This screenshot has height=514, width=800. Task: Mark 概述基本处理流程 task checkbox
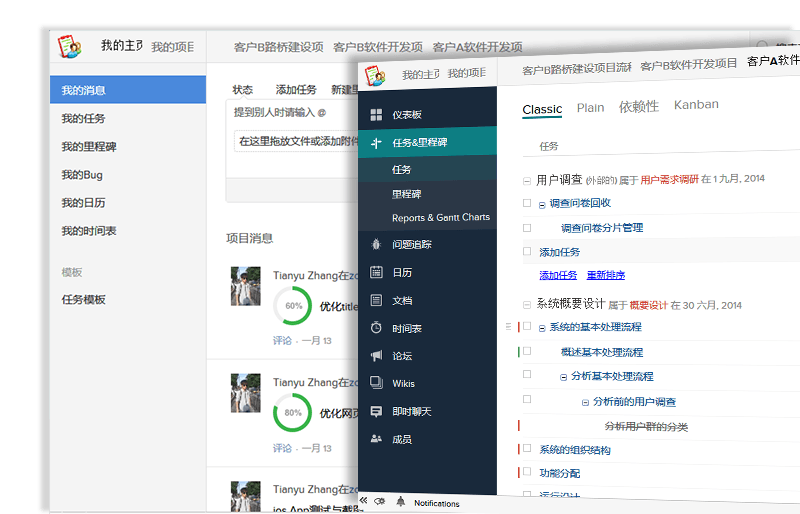(x=527, y=352)
